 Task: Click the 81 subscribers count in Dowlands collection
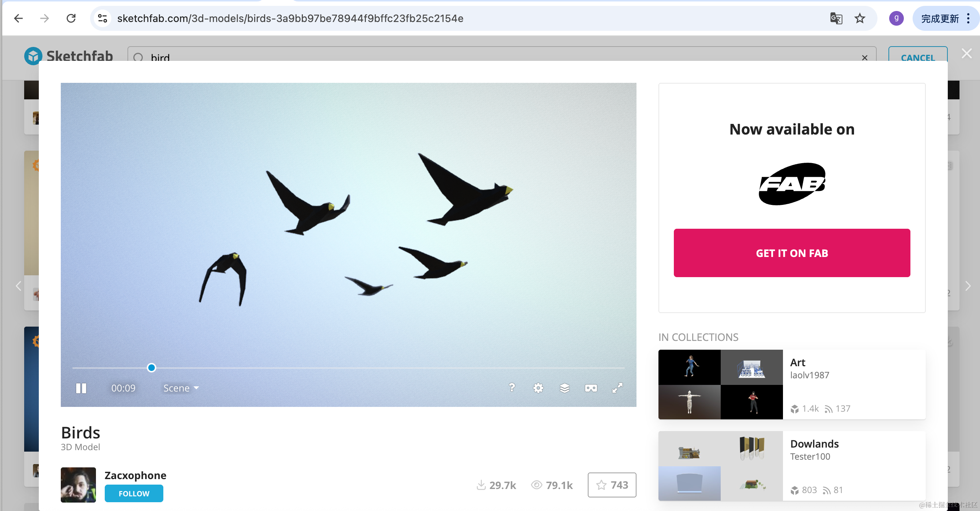[832, 490]
